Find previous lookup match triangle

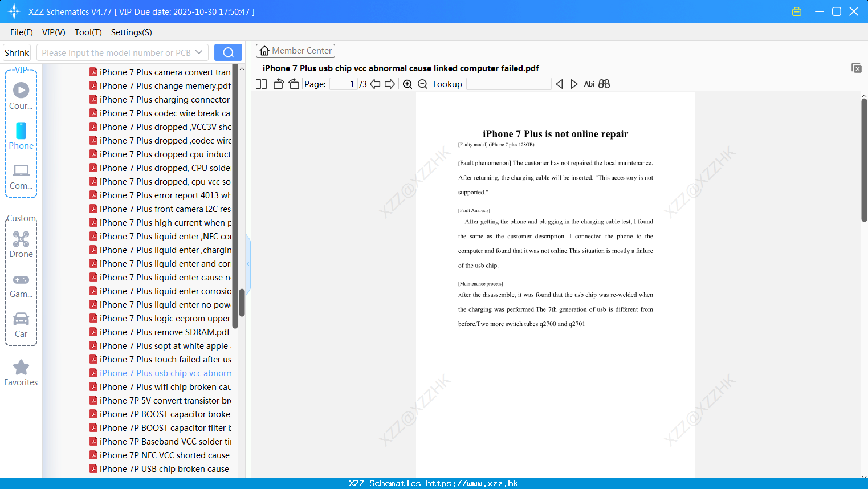pyautogui.click(x=559, y=84)
